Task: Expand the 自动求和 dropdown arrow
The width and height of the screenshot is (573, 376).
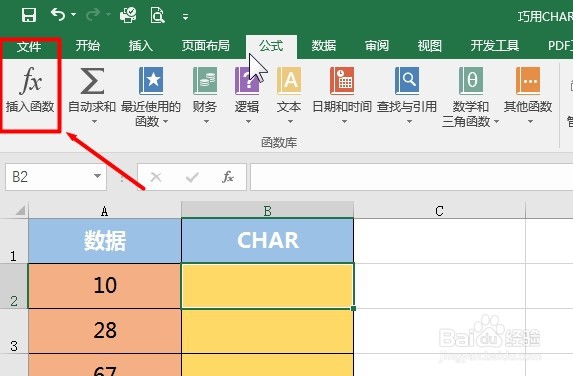Action: click(94, 122)
